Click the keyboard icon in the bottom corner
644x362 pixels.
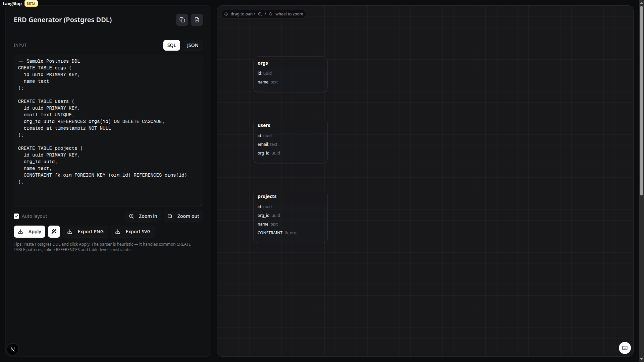click(x=625, y=348)
